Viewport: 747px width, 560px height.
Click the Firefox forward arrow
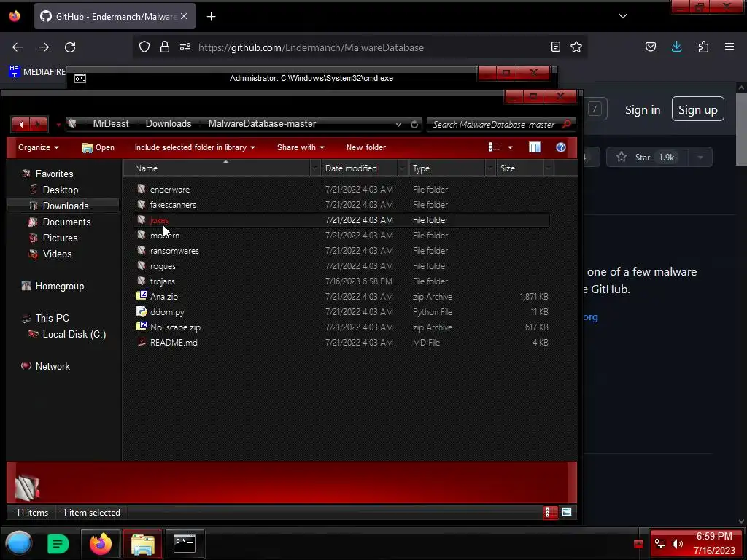(44, 47)
